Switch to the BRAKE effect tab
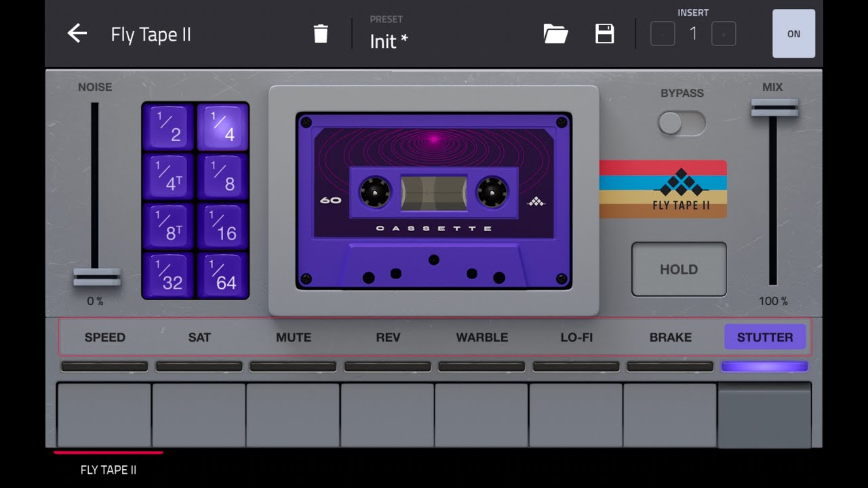The height and width of the screenshot is (488, 868). [x=671, y=337]
